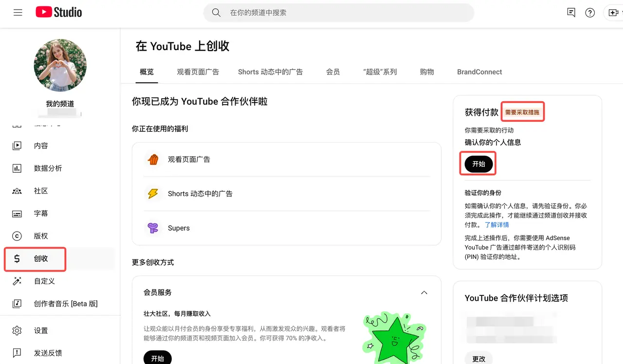
Task: Click the 社区 people icon
Action: (x=17, y=191)
